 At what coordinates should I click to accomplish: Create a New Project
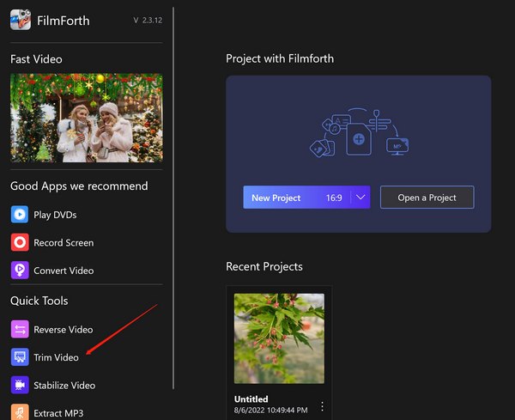[306, 198]
